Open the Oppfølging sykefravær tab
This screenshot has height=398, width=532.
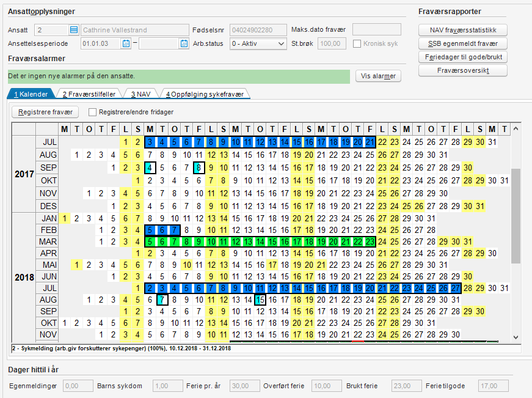tap(205, 94)
